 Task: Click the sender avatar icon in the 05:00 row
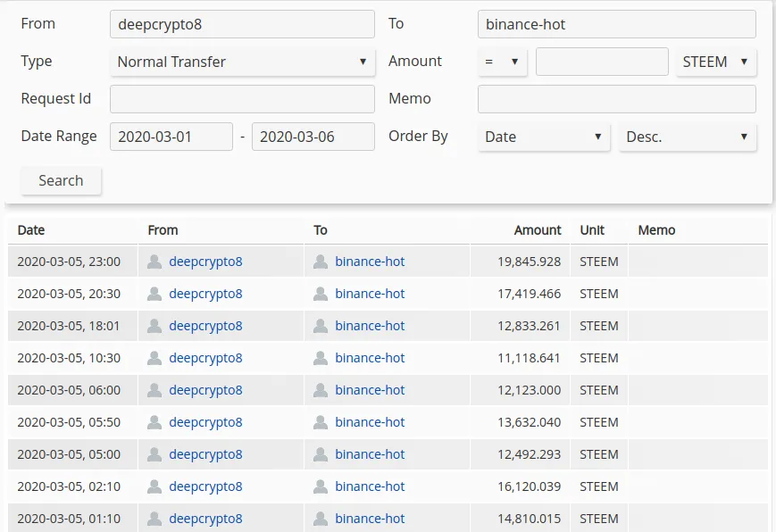154,455
